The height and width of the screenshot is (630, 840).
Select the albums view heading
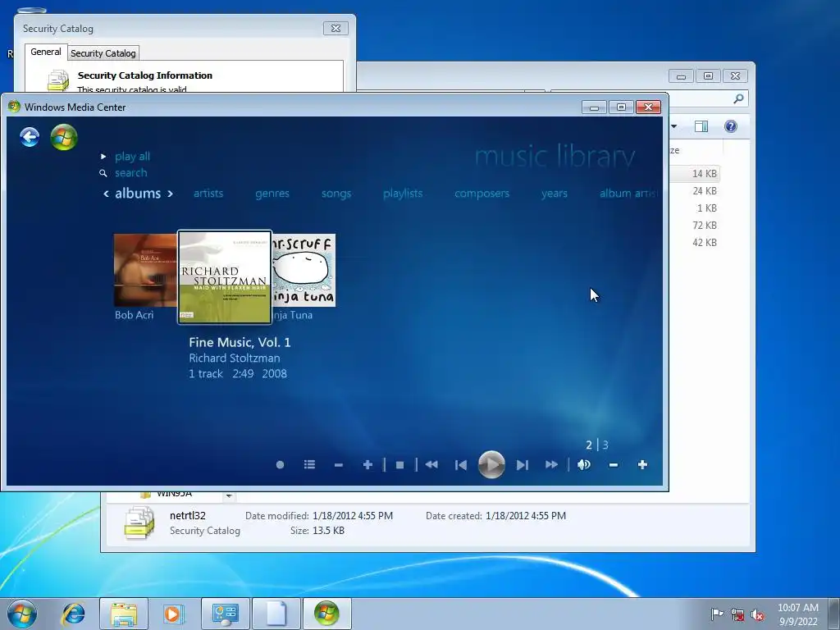click(x=138, y=194)
